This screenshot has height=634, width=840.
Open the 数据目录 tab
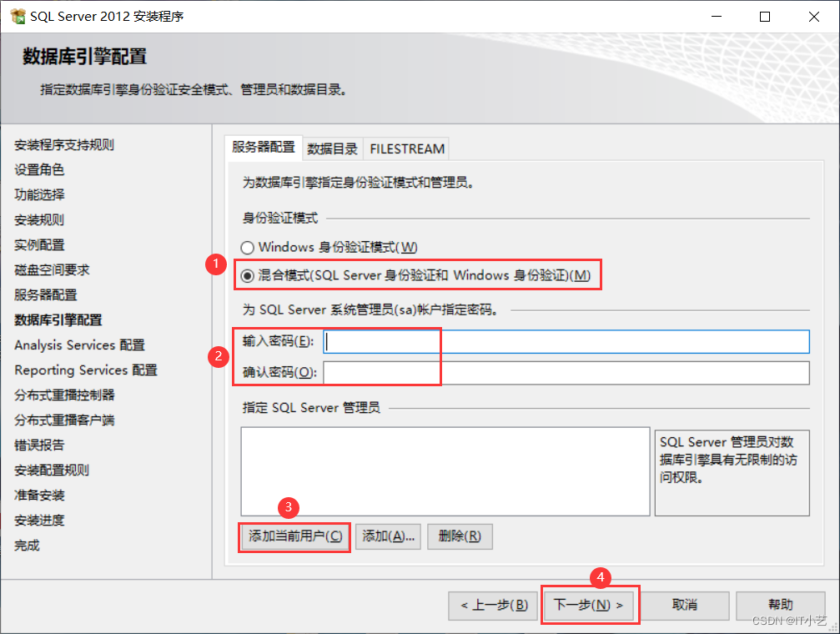[x=332, y=149]
